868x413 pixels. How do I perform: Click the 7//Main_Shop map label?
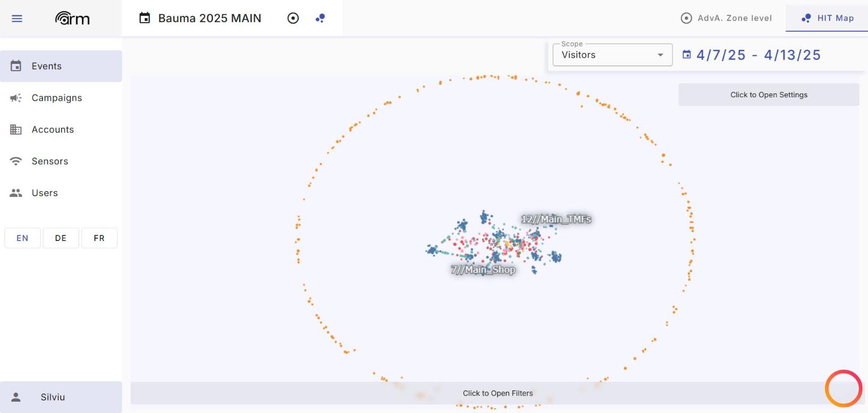483,270
